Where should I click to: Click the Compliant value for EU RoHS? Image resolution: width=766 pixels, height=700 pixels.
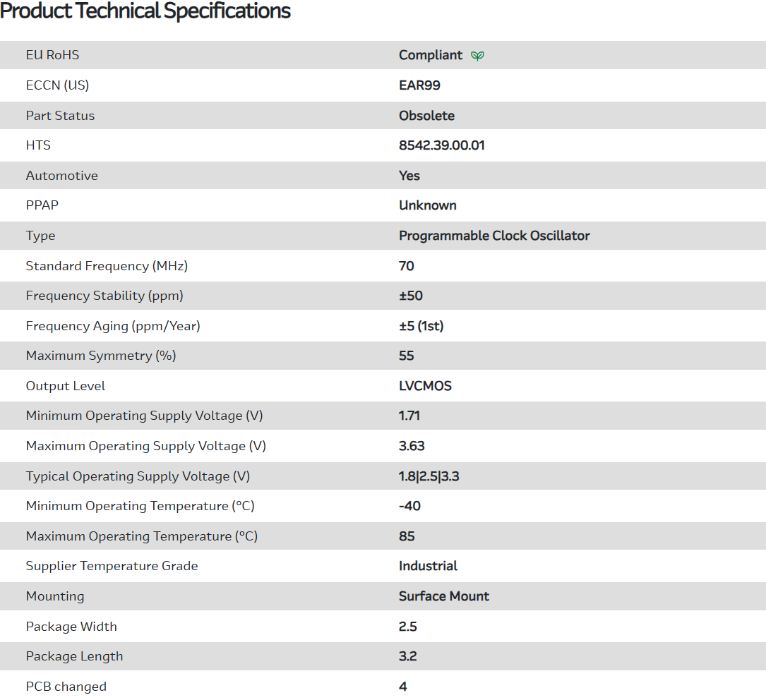click(431, 55)
